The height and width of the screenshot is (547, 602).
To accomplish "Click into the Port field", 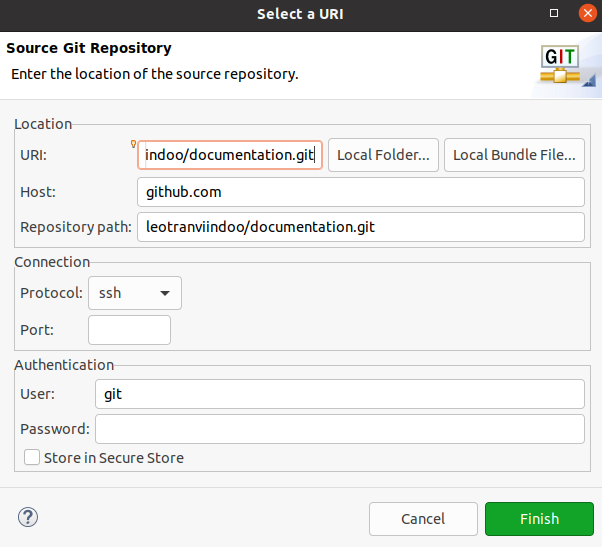I will (129, 330).
